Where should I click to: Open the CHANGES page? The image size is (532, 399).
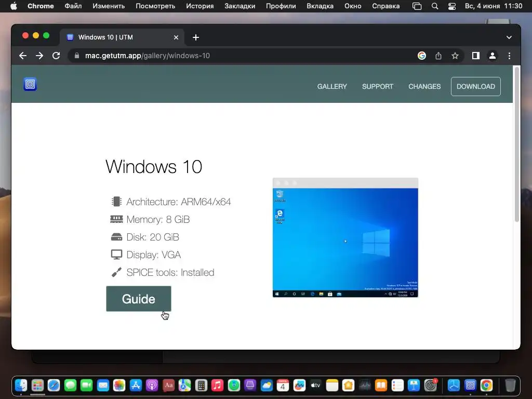pyautogui.click(x=424, y=87)
